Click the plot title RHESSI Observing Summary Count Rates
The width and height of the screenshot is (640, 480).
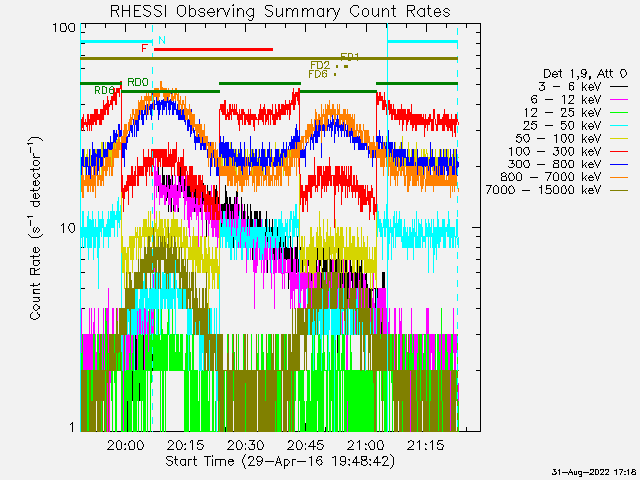(280, 11)
